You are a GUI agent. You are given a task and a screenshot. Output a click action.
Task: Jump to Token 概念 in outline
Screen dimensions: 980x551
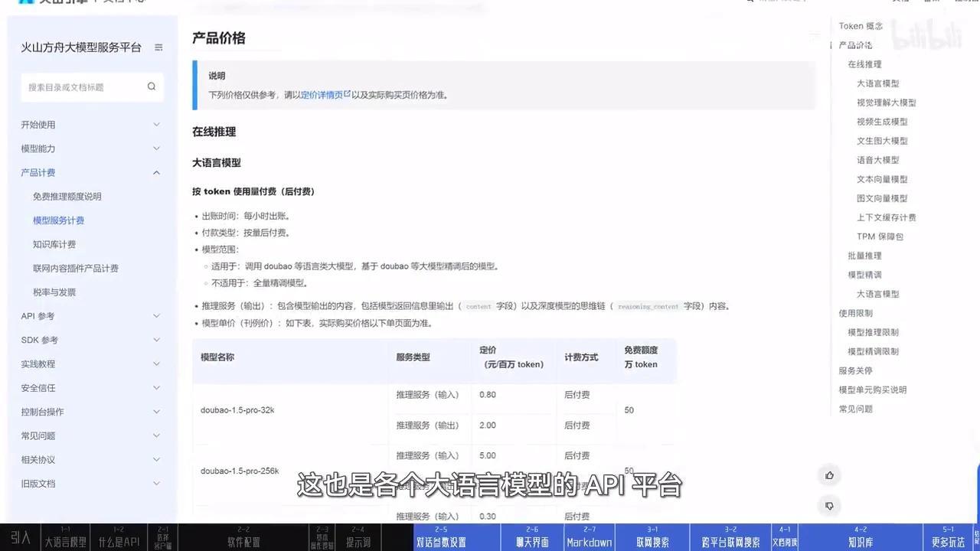(861, 26)
